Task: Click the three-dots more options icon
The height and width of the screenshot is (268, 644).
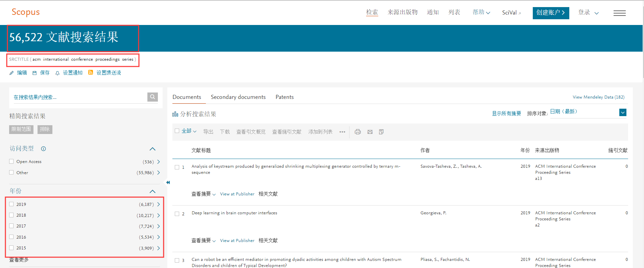Action: pos(342,132)
